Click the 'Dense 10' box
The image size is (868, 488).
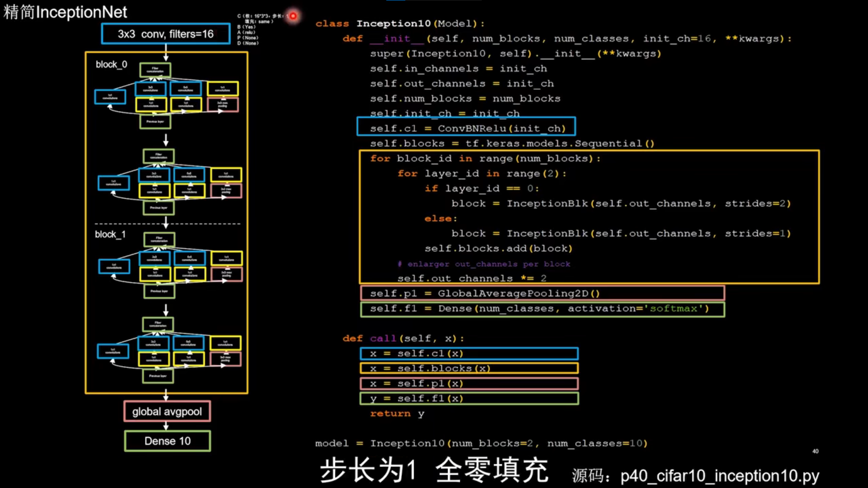coord(167,441)
